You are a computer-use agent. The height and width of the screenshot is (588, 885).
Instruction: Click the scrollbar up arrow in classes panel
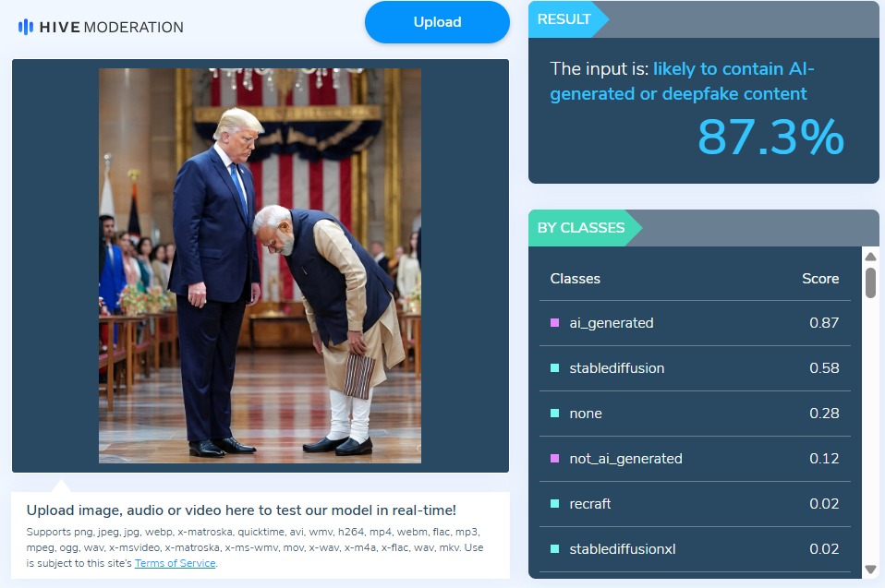point(870,257)
